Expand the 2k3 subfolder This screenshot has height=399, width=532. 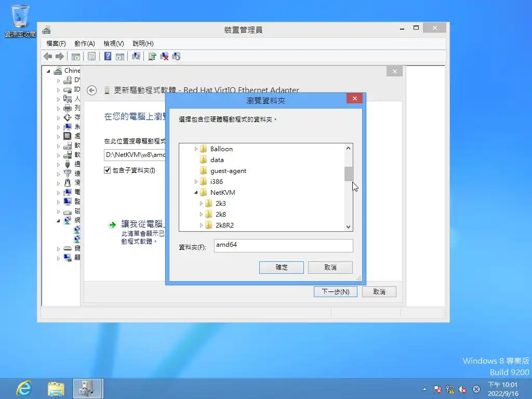201,203
